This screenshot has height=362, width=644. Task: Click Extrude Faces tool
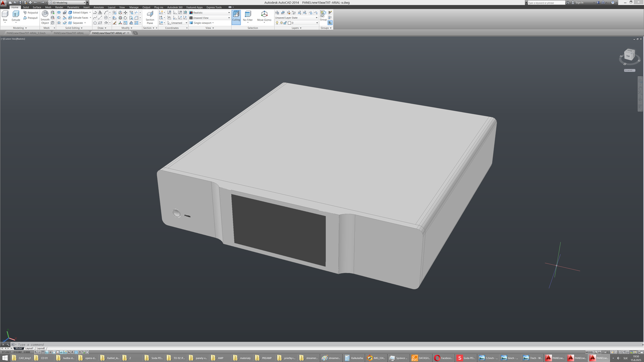pos(78,18)
